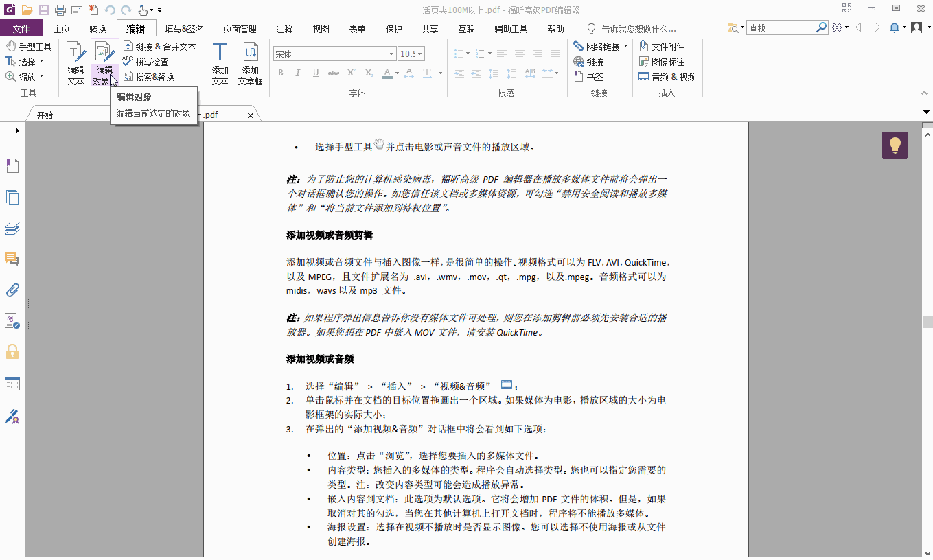Open the Add Article Box tool
The width and height of the screenshot is (933, 560).
[251, 63]
